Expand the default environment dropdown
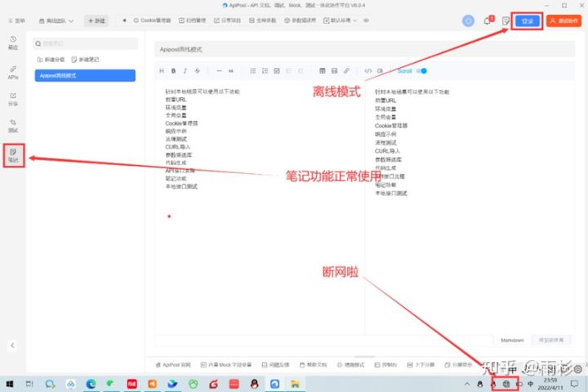Image resolution: width=588 pixels, height=392 pixels. [x=340, y=20]
